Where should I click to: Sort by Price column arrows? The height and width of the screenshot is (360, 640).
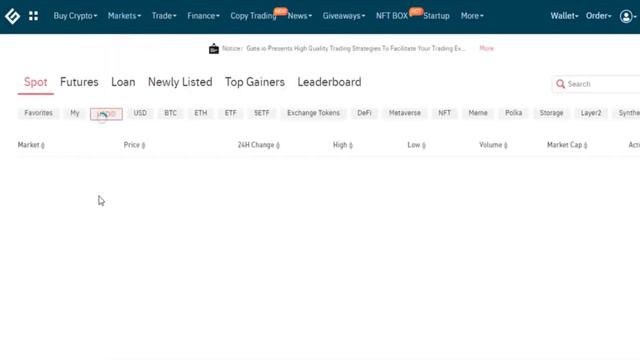pyautogui.click(x=143, y=145)
